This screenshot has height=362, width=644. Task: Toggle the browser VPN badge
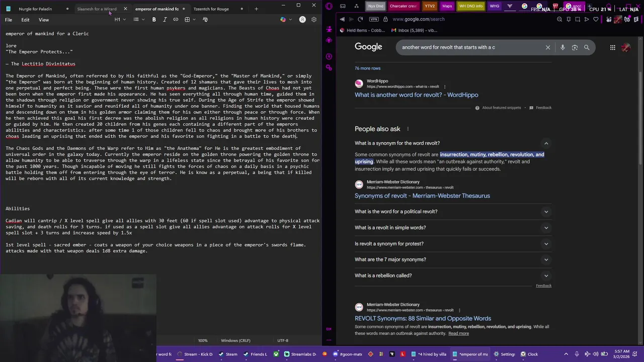[x=373, y=19]
